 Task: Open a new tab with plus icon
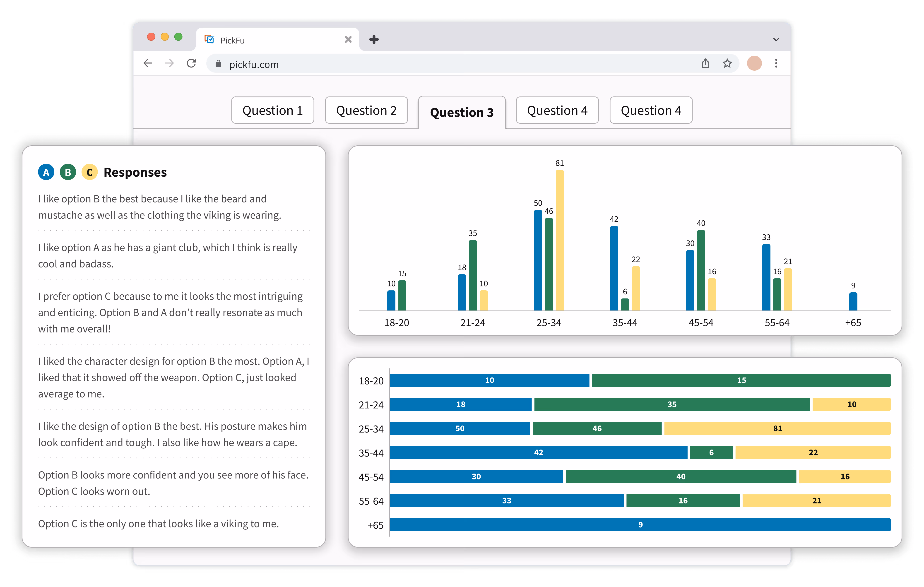(x=374, y=39)
